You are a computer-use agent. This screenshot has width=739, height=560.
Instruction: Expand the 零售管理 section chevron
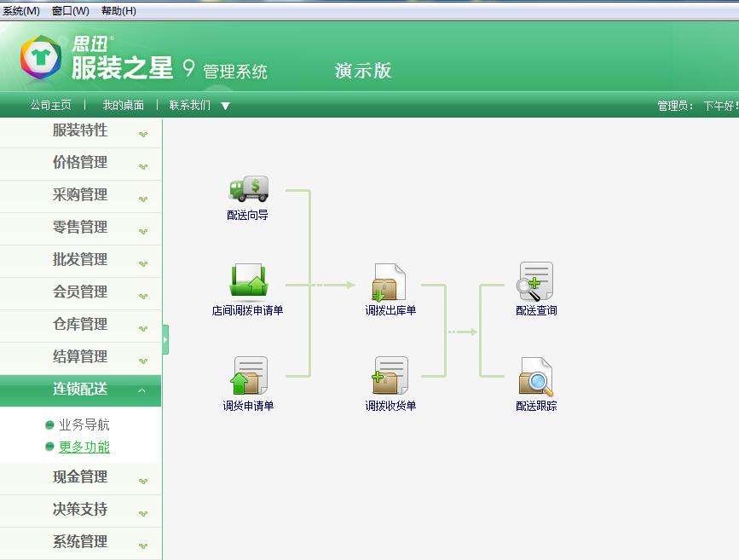[143, 232]
